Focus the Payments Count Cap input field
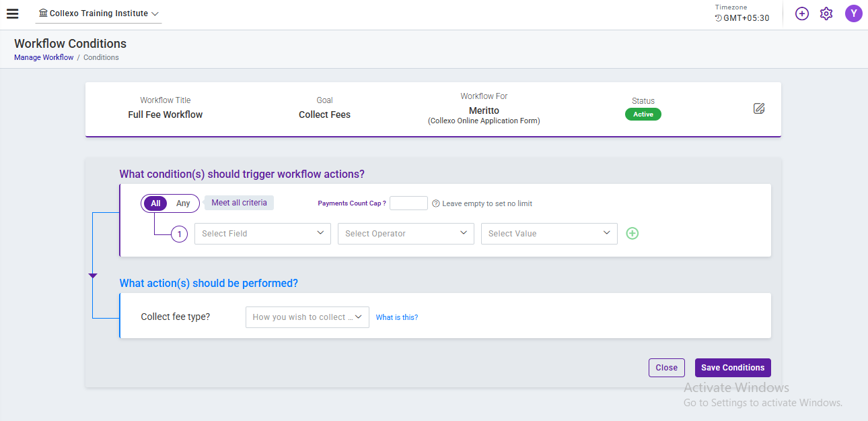Viewport: 868px width, 421px height. (x=408, y=203)
